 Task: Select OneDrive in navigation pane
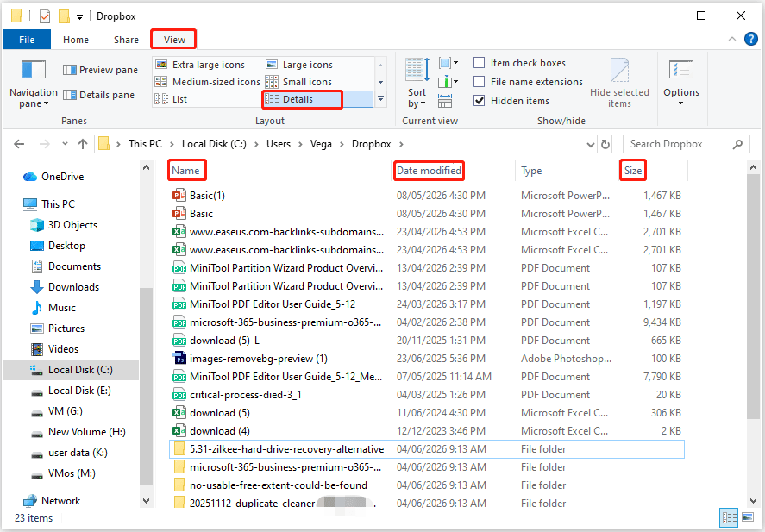pyautogui.click(x=53, y=177)
